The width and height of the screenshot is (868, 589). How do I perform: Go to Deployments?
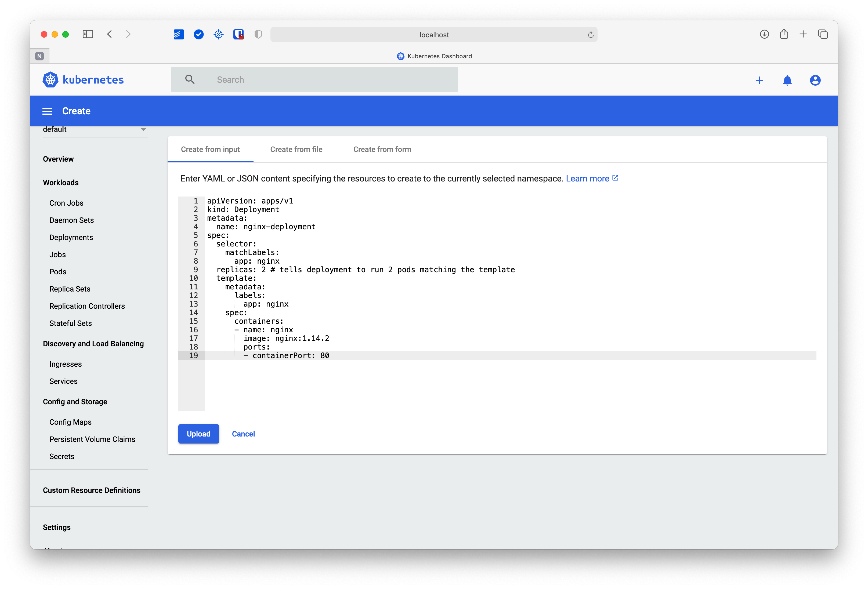coord(71,237)
